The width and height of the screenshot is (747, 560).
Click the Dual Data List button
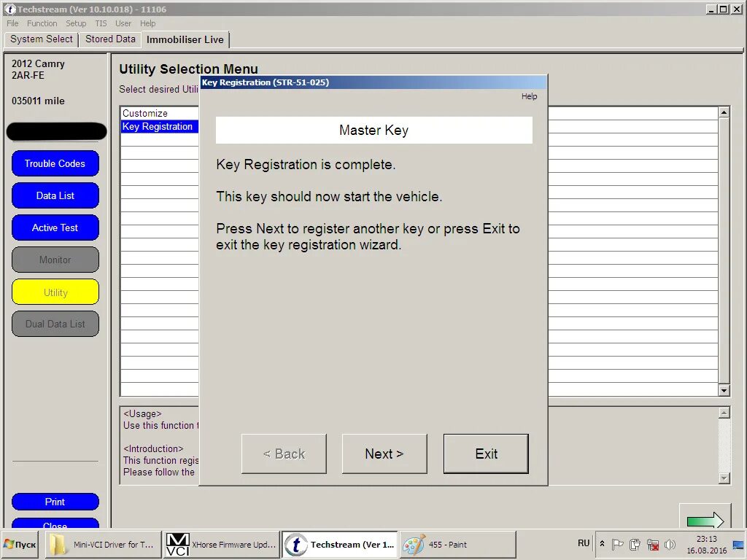[55, 324]
